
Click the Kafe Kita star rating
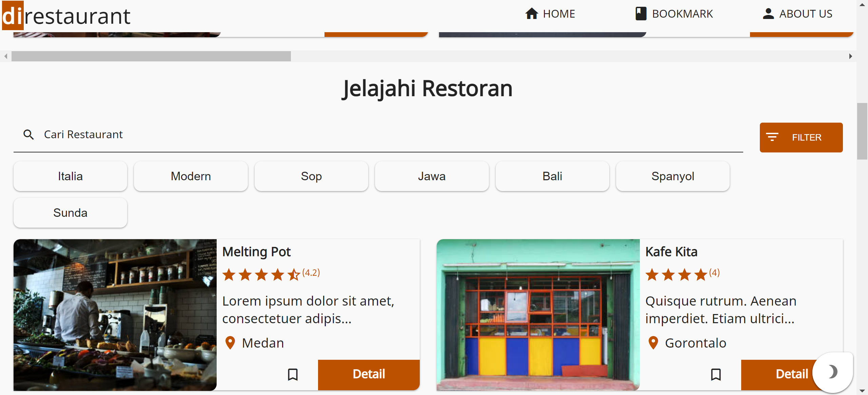pyautogui.click(x=676, y=274)
